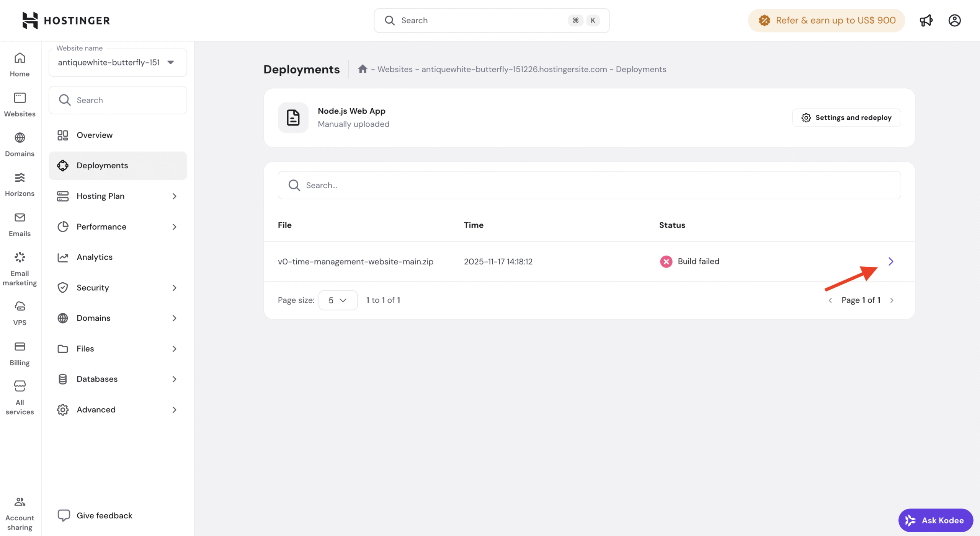Viewport: 980px width, 536px height.
Task: Expand the Databases submenu
Action: [118, 379]
